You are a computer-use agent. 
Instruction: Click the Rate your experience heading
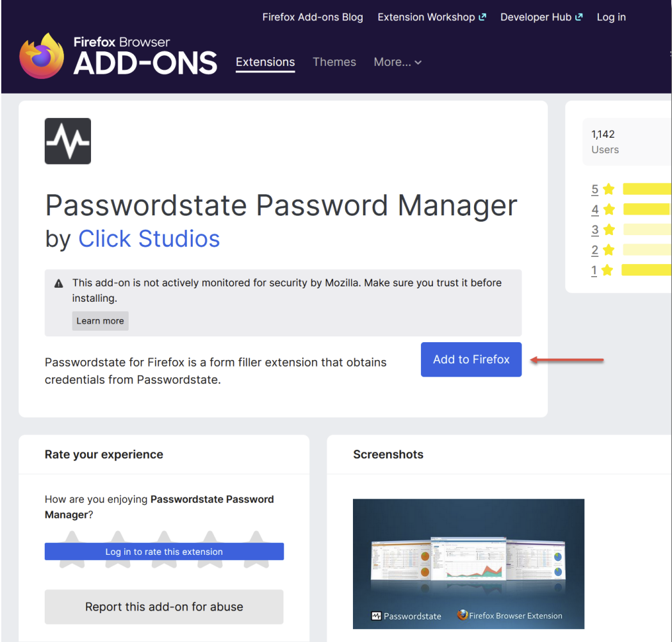click(x=104, y=454)
